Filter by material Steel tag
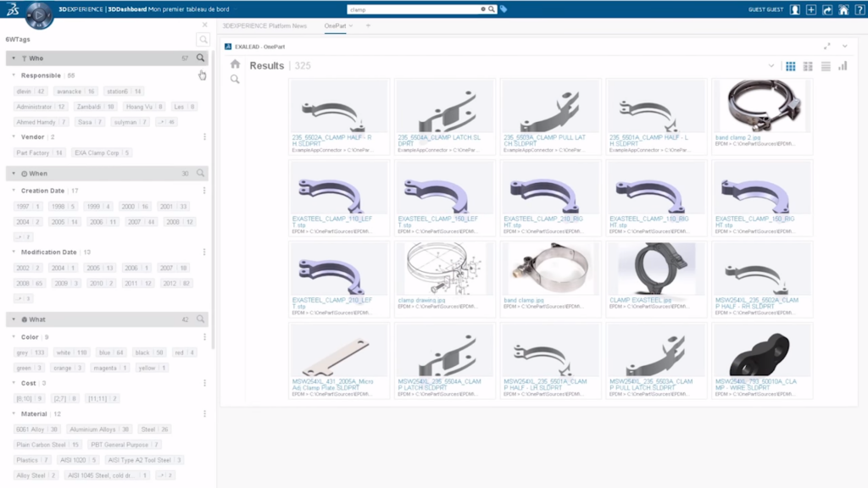The image size is (868, 488). coord(154,430)
